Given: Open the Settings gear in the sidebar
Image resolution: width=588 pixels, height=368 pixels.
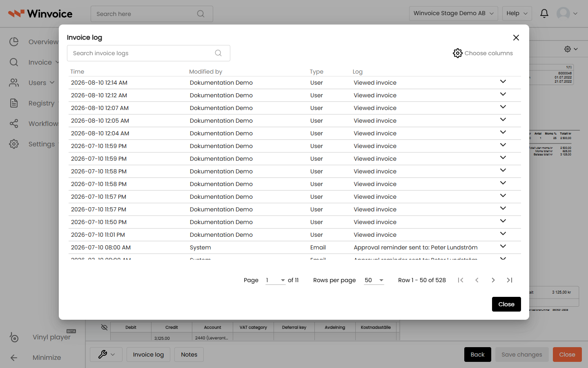Looking at the screenshot, I should [14, 144].
